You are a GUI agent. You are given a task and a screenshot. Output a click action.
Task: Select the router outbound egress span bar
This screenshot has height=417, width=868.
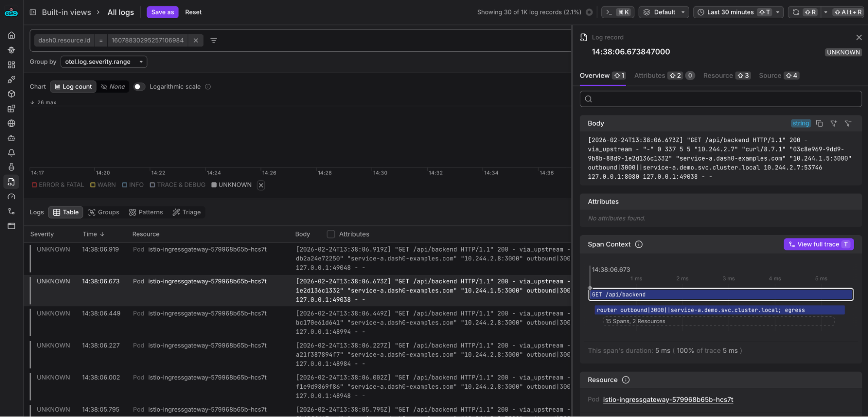click(x=719, y=310)
